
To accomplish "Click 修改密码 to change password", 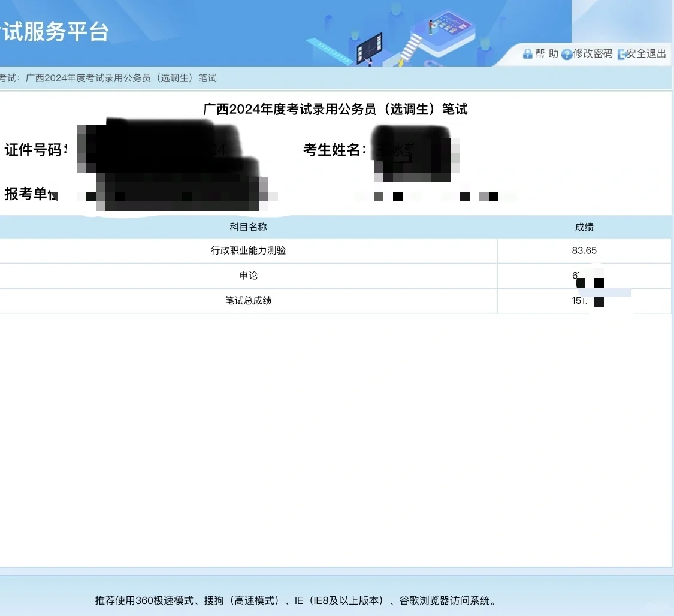I will pyautogui.click(x=593, y=53).
